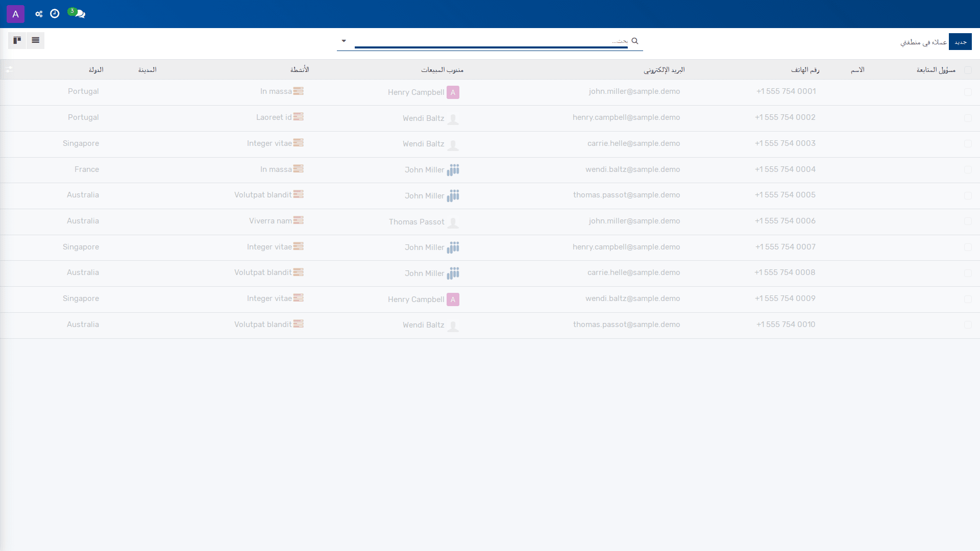Check the row with phone +1 555 754 0001
The height and width of the screenshot is (551, 980).
click(968, 92)
